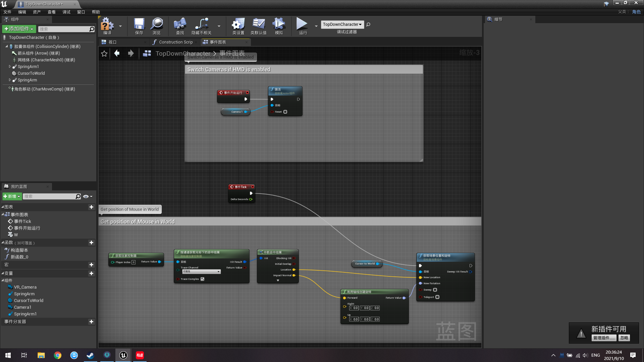The width and height of the screenshot is (644, 362).
Task: Add event dispatcher with 事件分发器 plus icon
Action: pyautogui.click(x=91, y=322)
